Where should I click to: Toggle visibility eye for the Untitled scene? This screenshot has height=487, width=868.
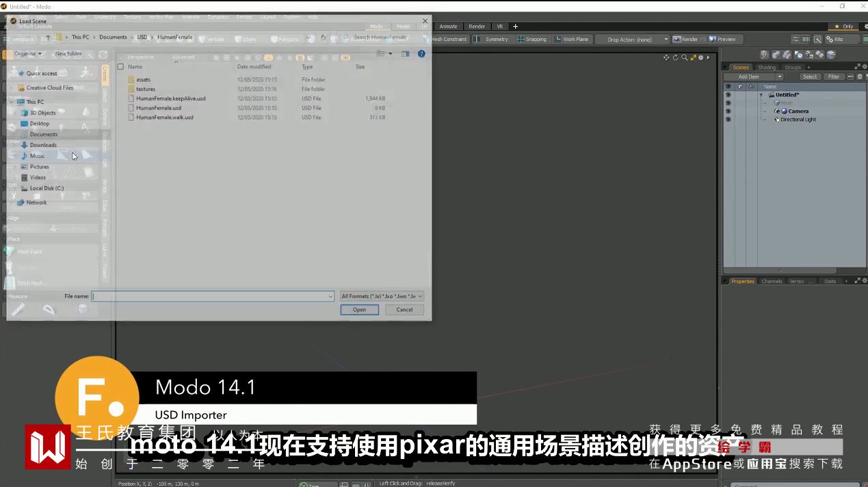coord(728,94)
